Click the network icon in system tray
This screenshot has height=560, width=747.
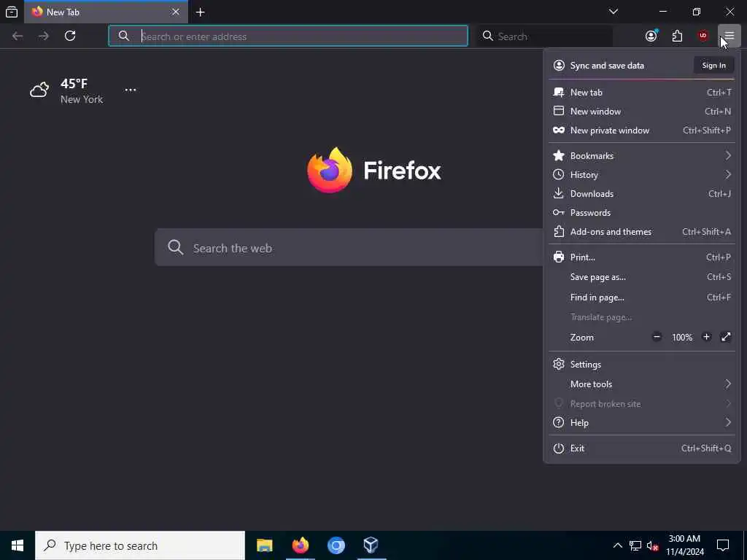point(635,545)
